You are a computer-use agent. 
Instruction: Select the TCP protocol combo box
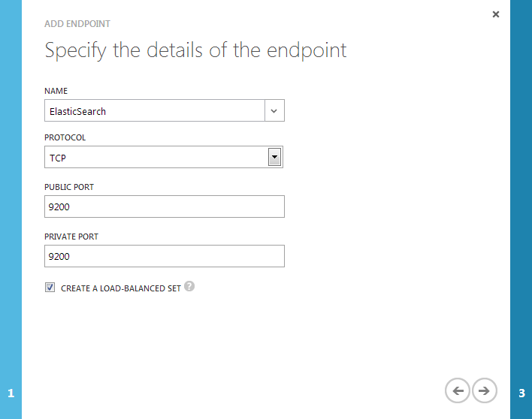coord(164,157)
